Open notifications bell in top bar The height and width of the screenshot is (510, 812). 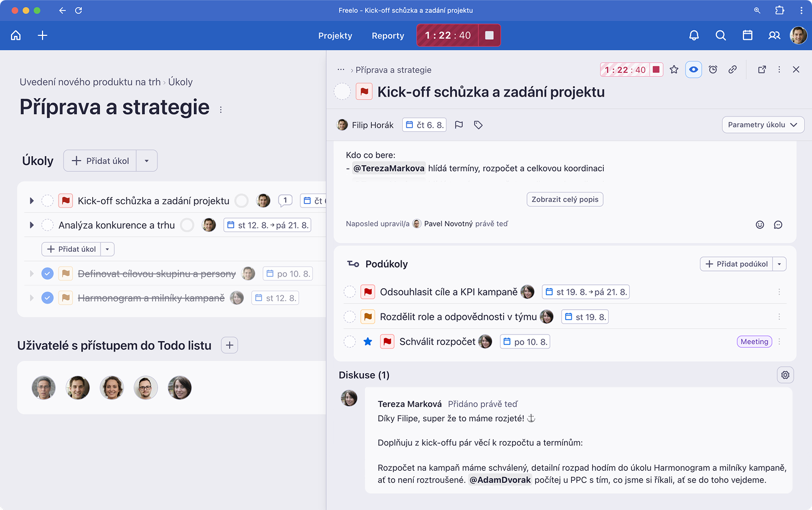pyautogui.click(x=694, y=35)
